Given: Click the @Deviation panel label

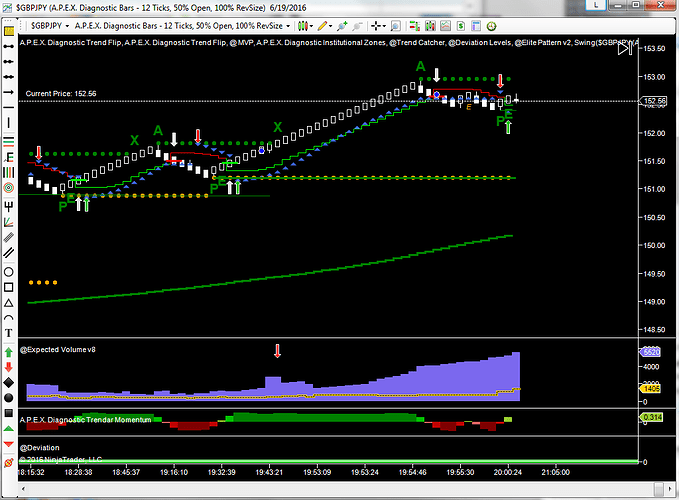Looking at the screenshot, I should click(x=40, y=448).
